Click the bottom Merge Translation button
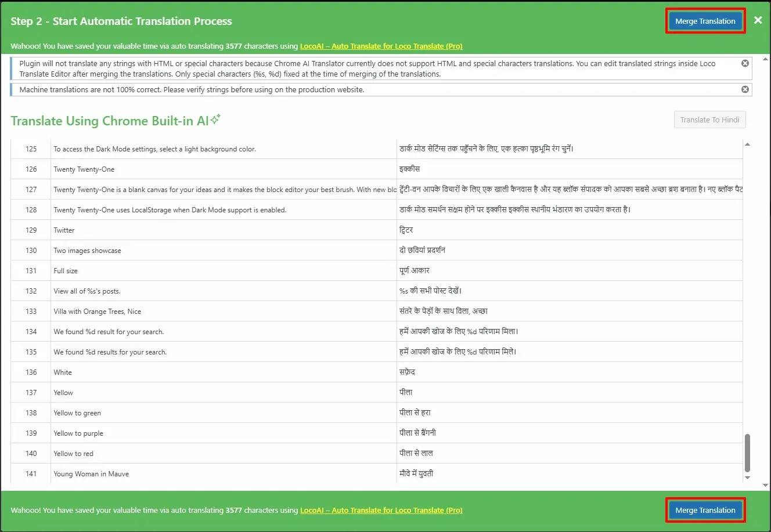Screen dimensions: 771x532 [x=705, y=510]
